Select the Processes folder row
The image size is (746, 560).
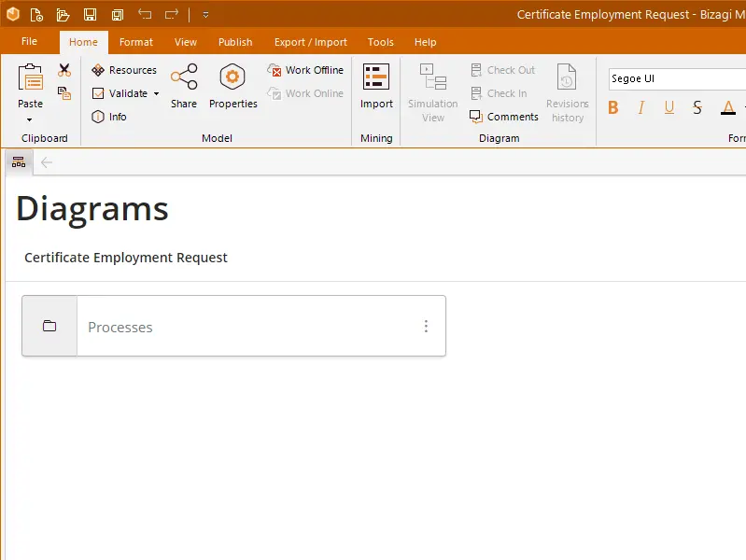click(233, 326)
